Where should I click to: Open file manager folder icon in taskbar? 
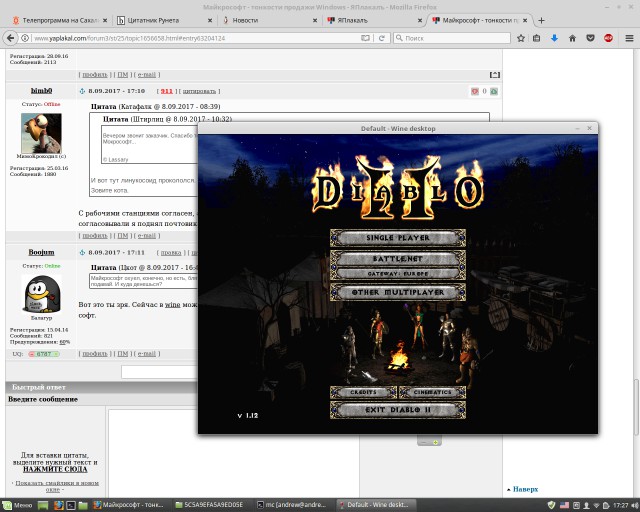pos(83,505)
